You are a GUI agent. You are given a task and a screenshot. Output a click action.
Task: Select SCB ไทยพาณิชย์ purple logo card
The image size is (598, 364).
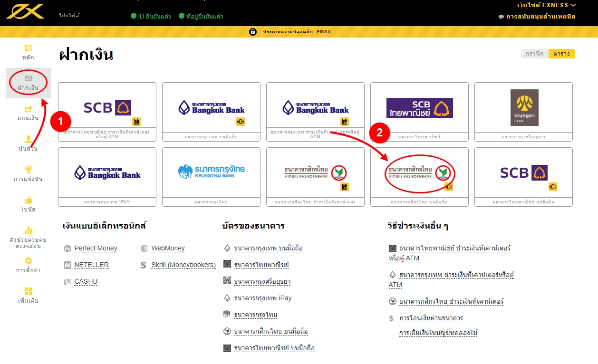click(x=419, y=112)
